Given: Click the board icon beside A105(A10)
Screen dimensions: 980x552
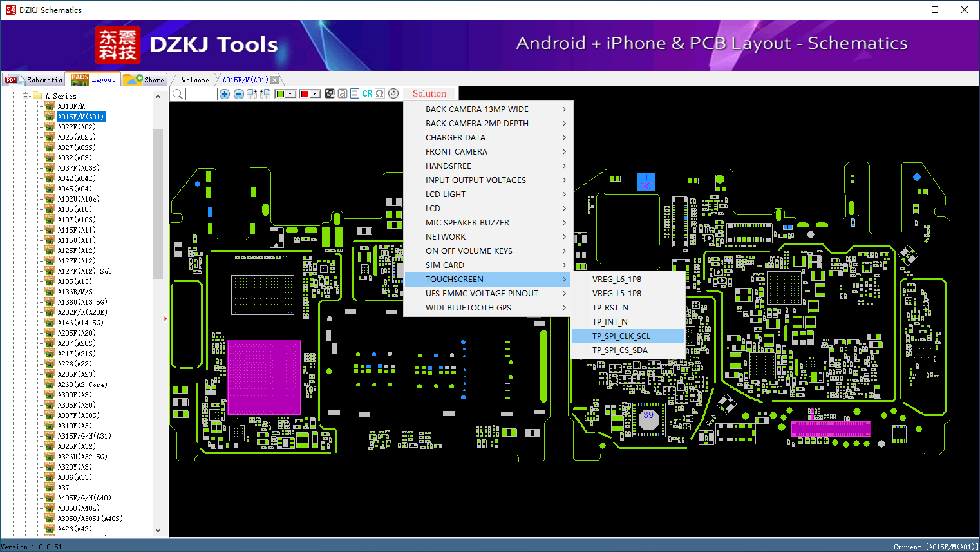Looking at the screenshot, I should 50,209.
